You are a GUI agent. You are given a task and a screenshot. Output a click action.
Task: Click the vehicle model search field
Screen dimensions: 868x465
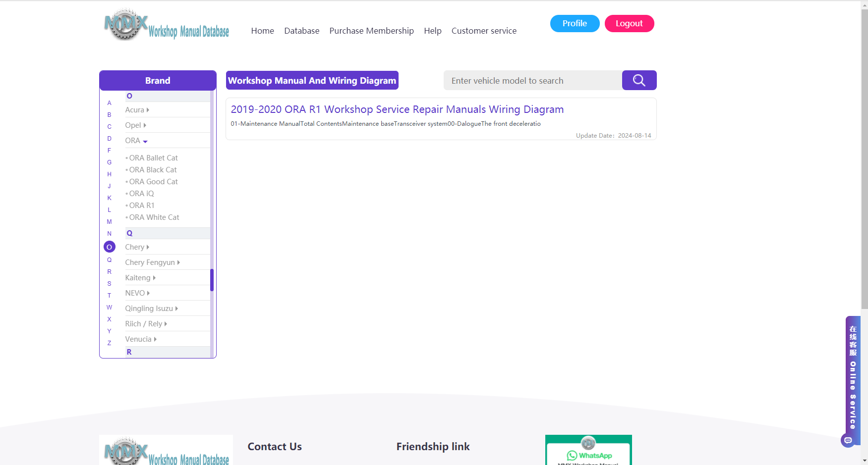(533, 80)
